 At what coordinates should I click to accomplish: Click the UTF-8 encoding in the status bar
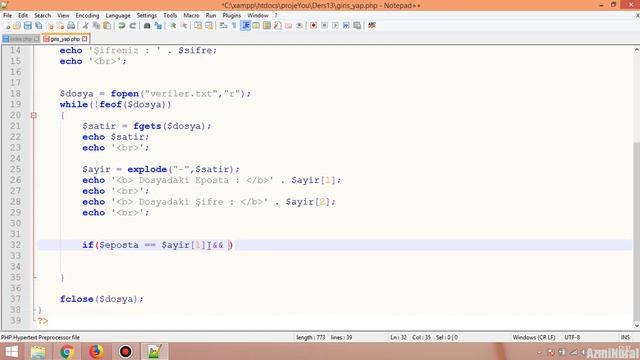point(572,338)
